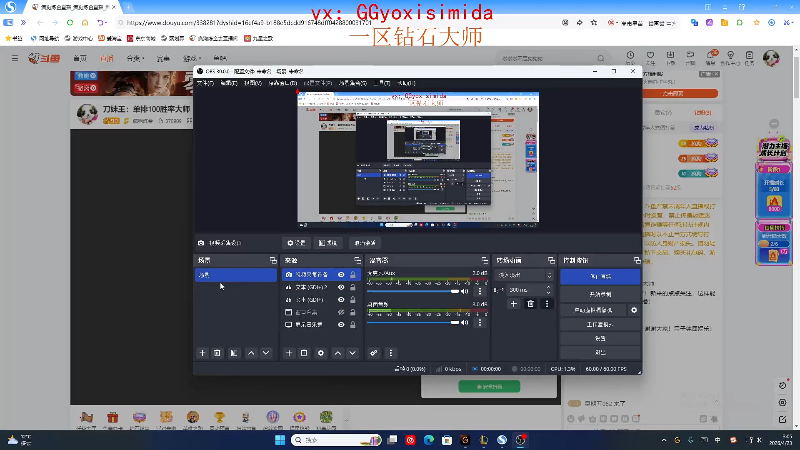
Task: Add a new scene with the plus icon in Scenes panel
Action: click(x=203, y=353)
